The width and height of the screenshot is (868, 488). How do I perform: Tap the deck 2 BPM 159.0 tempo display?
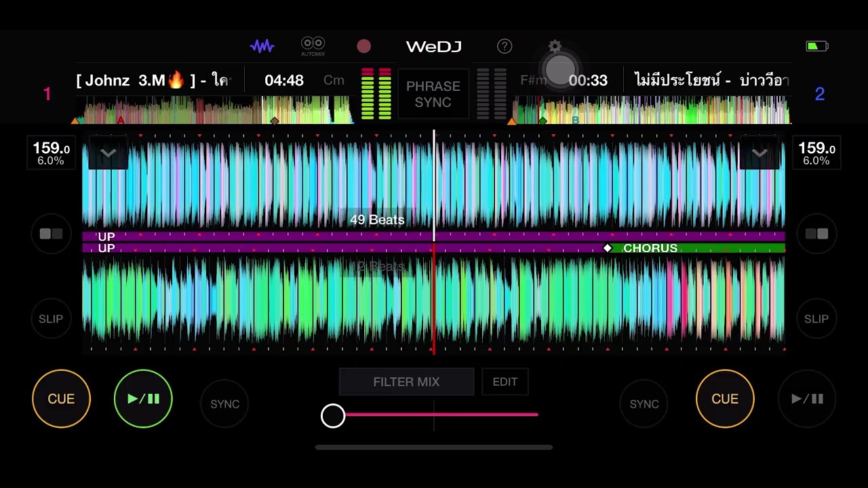click(x=816, y=153)
